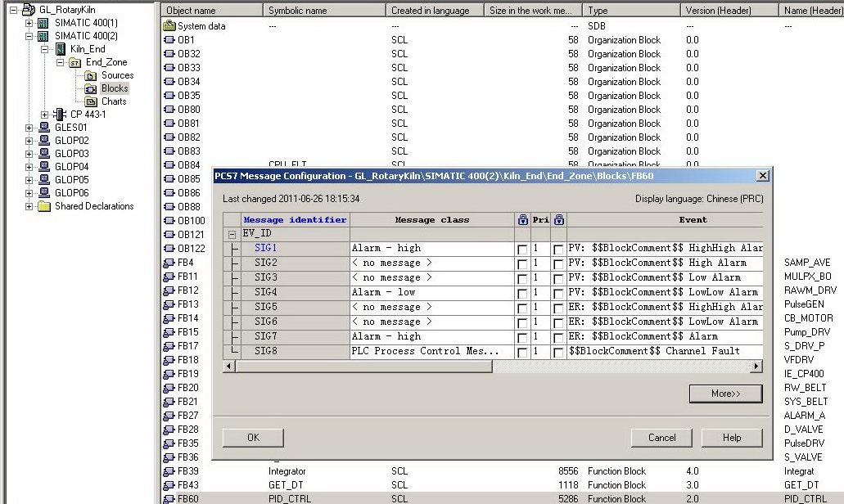Expand the Shared Declarations tree node
This screenshot has width=844, height=504.
(x=29, y=206)
